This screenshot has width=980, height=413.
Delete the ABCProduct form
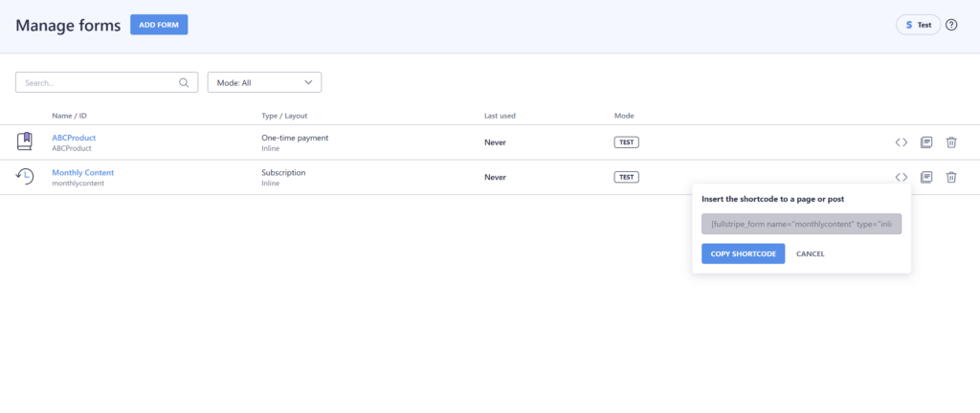click(x=951, y=142)
